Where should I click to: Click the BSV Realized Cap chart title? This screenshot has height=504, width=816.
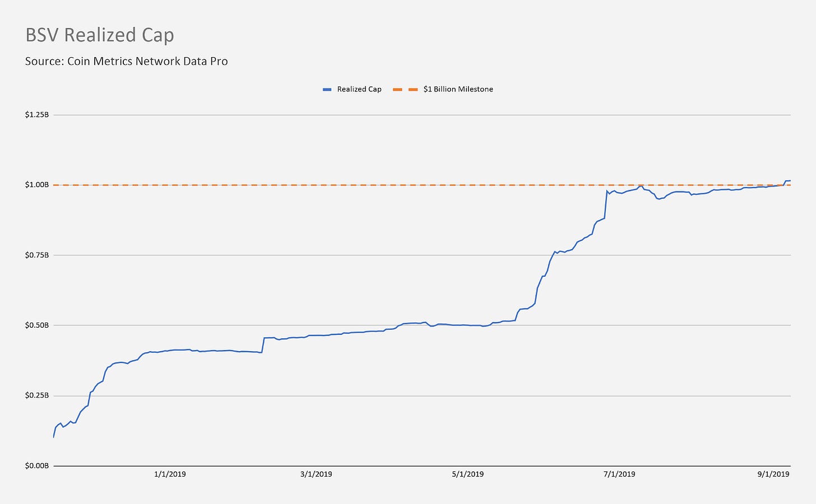100,36
